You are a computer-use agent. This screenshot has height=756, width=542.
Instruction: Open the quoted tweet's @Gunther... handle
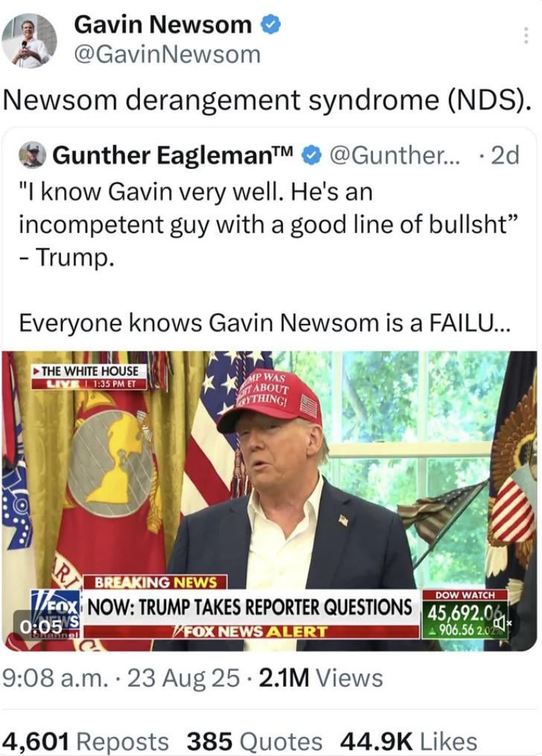tap(394, 155)
